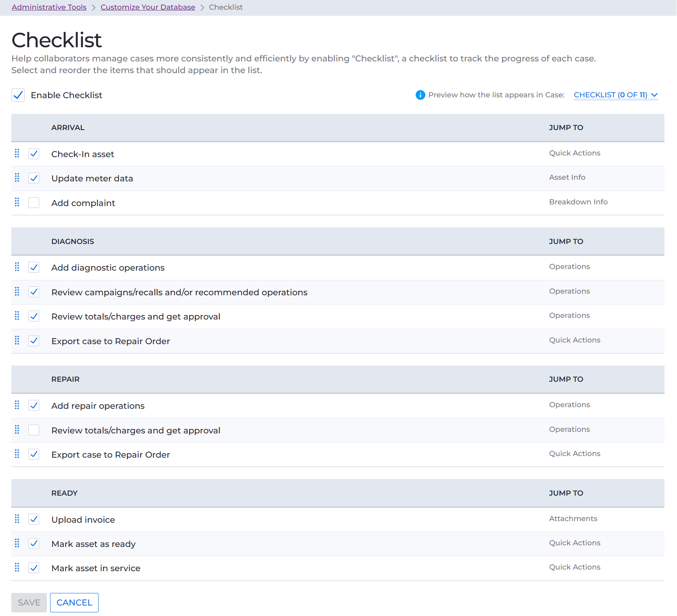The height and width of the screenshot is (616, 677).
Task: Click the Breakdown Info jump-to label
Action: click(x=578, y=202)
